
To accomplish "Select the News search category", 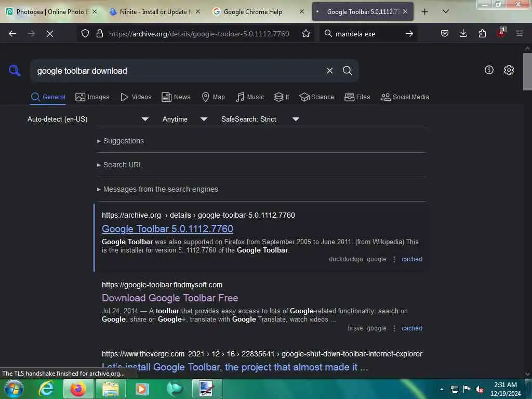I will pos(176,97).
